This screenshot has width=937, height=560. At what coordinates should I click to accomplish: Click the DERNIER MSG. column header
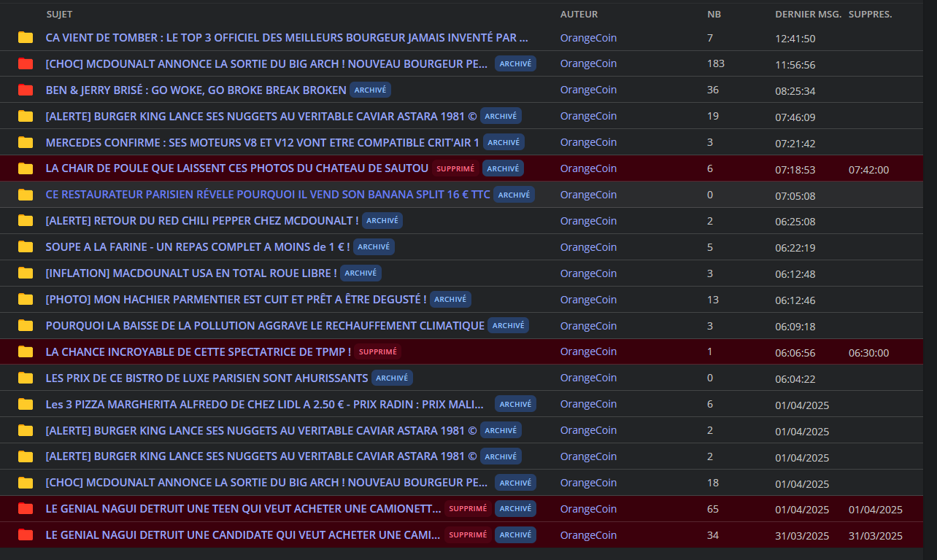[x=808, y=15]
